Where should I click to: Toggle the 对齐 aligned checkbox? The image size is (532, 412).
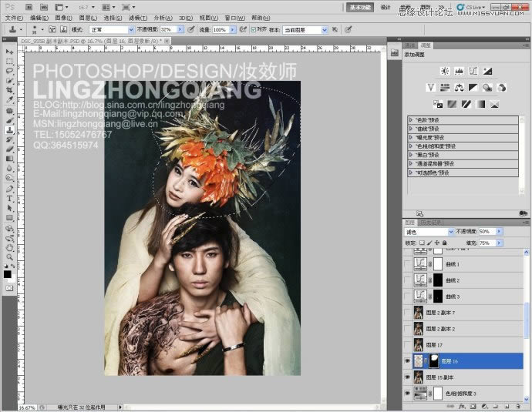(x=253, y=30)
